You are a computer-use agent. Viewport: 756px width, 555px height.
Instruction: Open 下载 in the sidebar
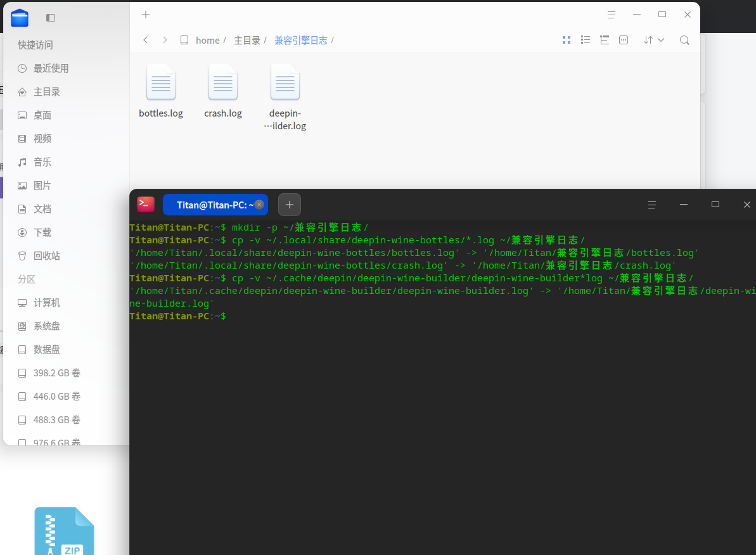[42, 233]
